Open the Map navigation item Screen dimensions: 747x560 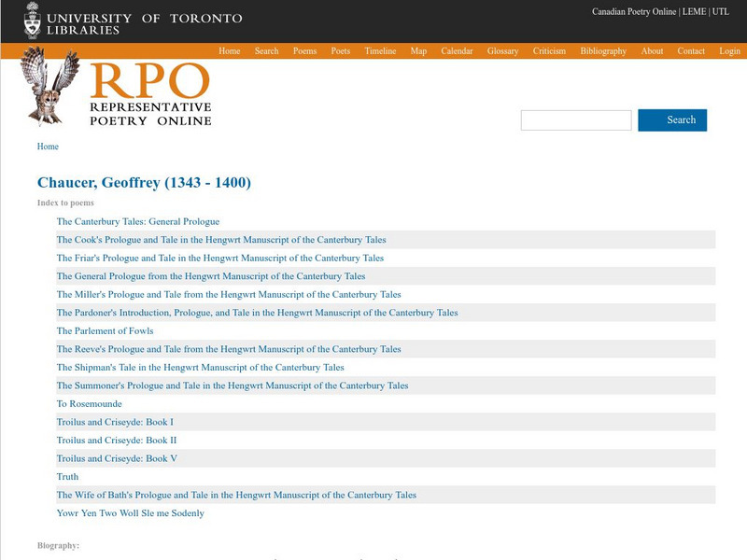click(418, 51)
